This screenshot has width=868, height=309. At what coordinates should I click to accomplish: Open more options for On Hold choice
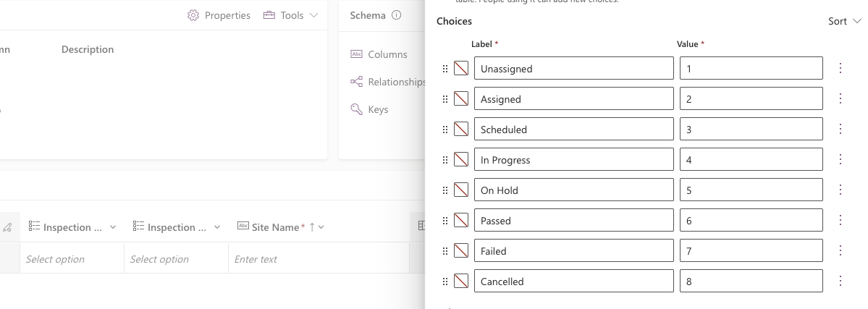click(x=840, y=190)
